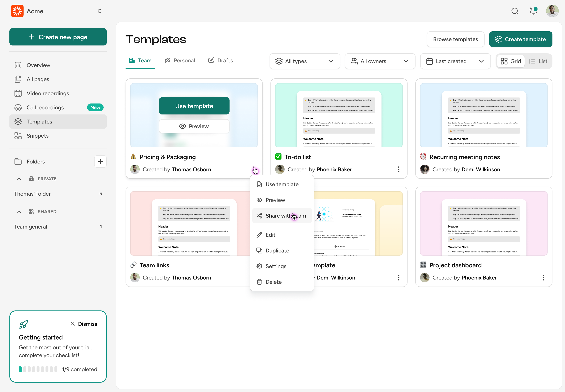Click the trash icon next to Delete
This screenshot has width=565, height=392.
259,282
